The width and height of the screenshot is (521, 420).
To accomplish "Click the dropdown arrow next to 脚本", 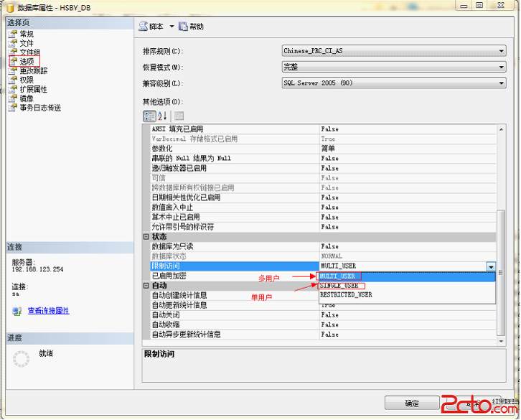I will tap(172, 27).
